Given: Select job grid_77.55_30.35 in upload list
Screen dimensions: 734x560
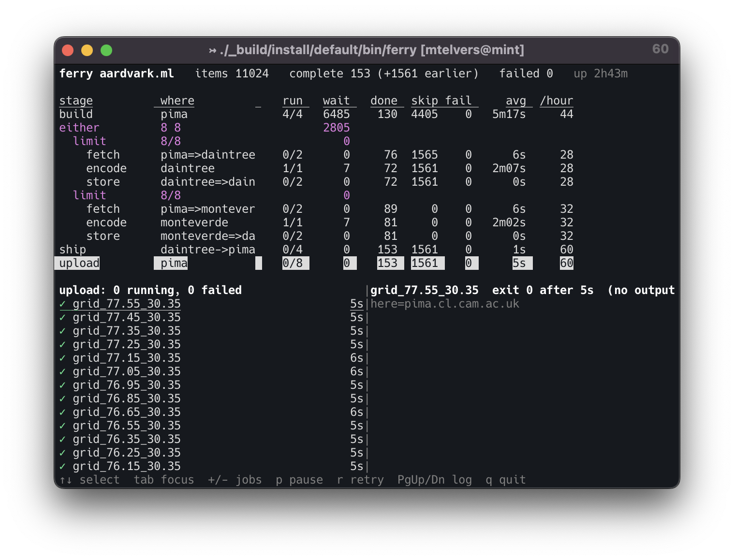Looking at the screenshot, I should click(x=211, y=304).
